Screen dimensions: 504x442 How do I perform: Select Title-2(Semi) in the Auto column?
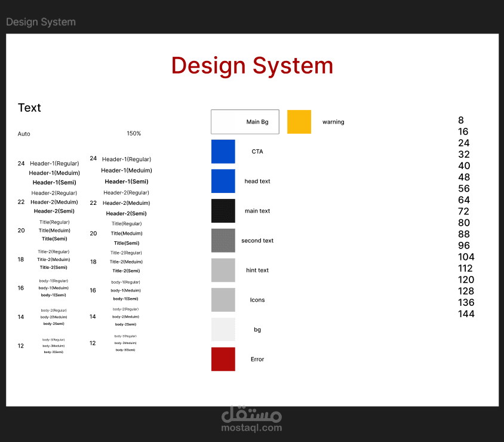53,267
